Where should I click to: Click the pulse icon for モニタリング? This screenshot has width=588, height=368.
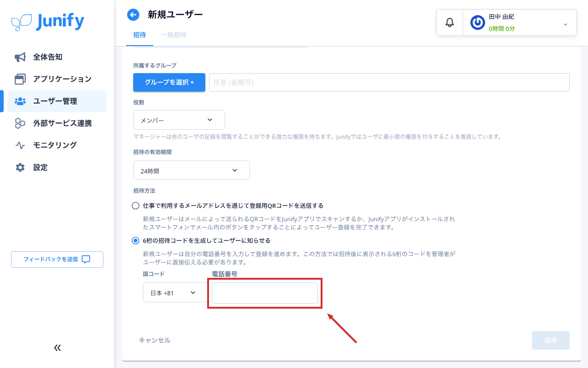coord(20,145)
